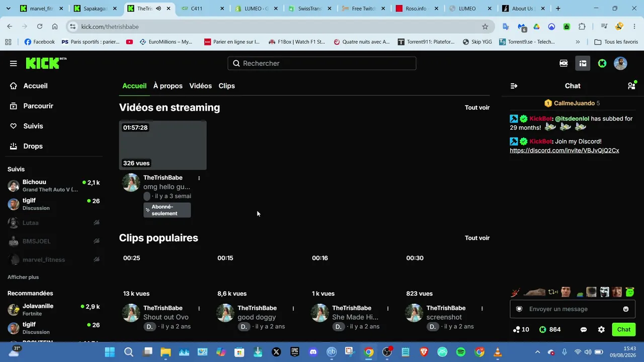The image size is (644, 362).
Task: Switch to the À propos tab
Action: (x=168, y=86)
